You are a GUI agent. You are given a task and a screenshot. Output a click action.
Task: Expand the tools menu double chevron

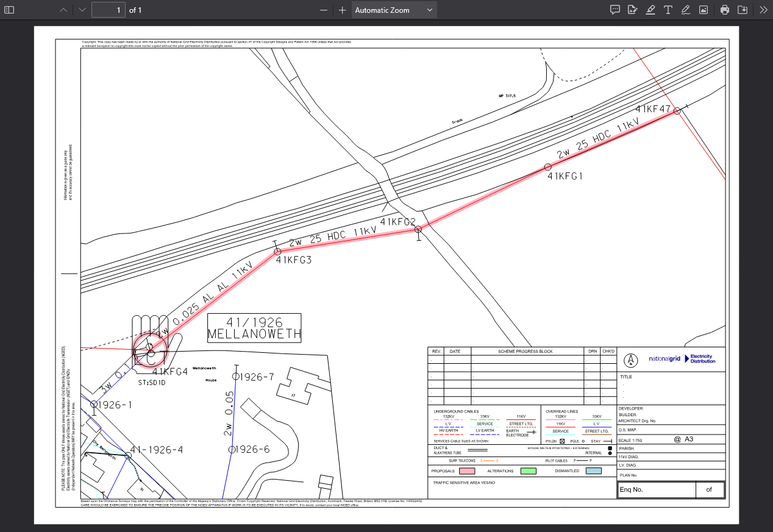pos(763,10)
